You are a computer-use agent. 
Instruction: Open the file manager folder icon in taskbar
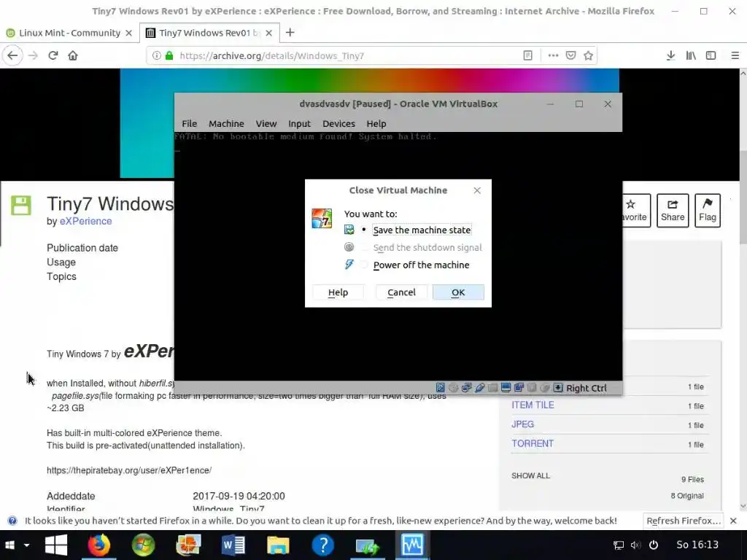278,545
